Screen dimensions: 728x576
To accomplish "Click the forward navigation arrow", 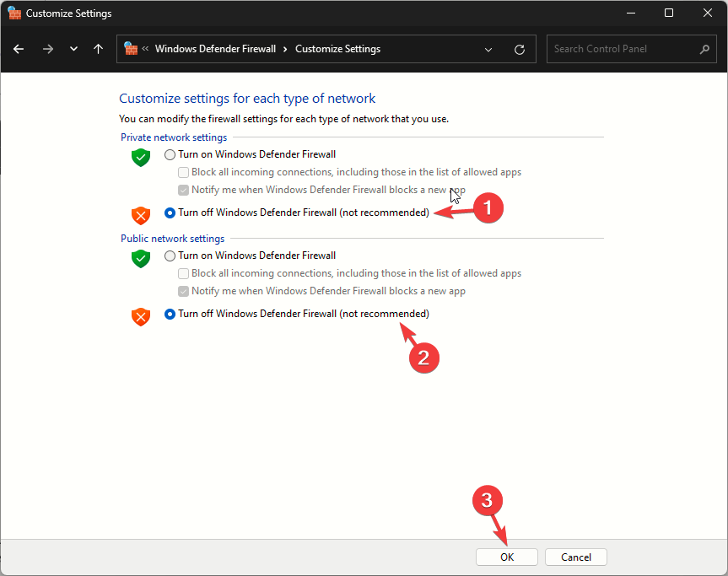I will point(48,49).
